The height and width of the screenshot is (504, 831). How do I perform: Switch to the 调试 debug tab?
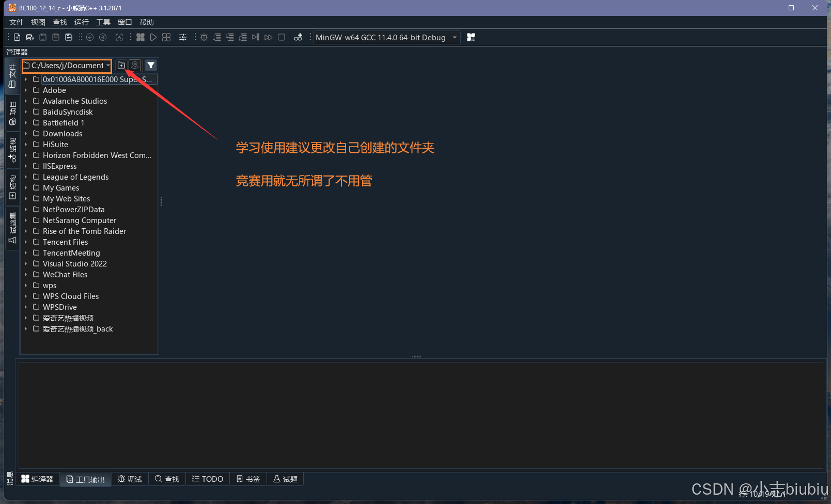coord(130,479)
